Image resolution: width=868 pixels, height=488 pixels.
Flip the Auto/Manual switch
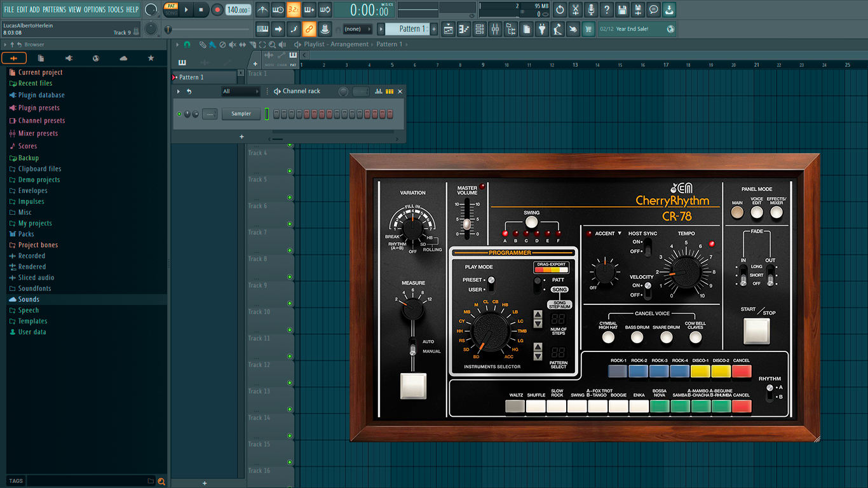pyautogui.click(x=413, y=346)
